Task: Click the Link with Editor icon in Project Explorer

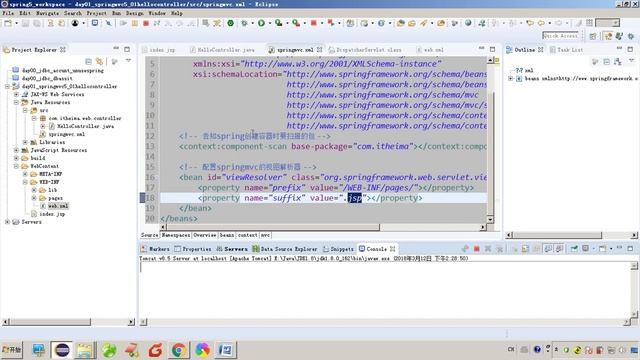Action: coord(99,61)
